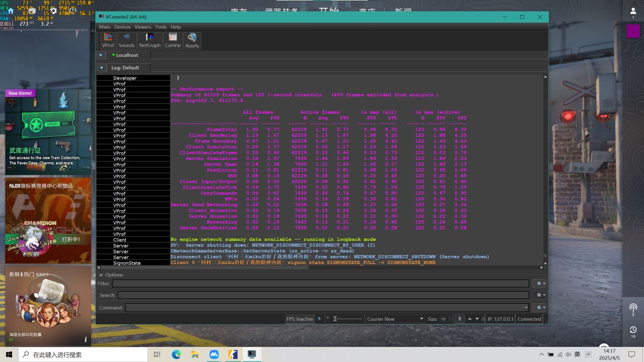Viewport: 644px width, 362px height.
Task: Open the Search settings gear dropdown
Action: [540, 295]
